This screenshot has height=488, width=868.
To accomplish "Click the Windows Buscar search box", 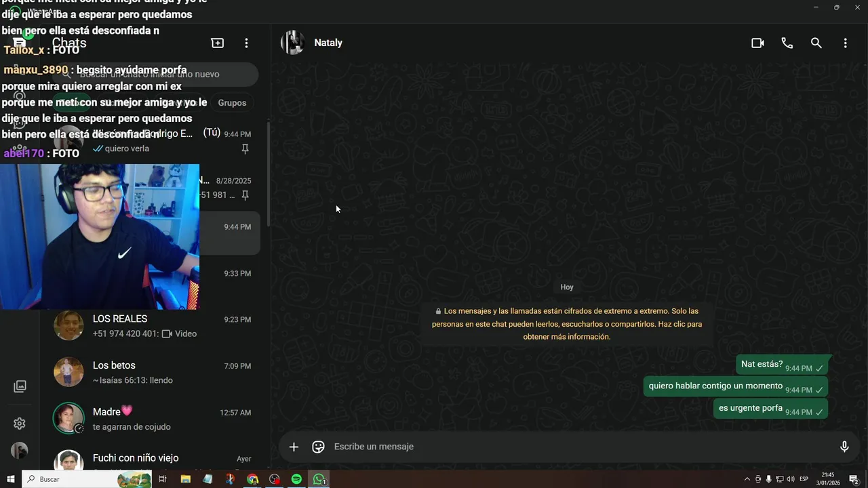I will pyautogui.click(x=87, y=479).
